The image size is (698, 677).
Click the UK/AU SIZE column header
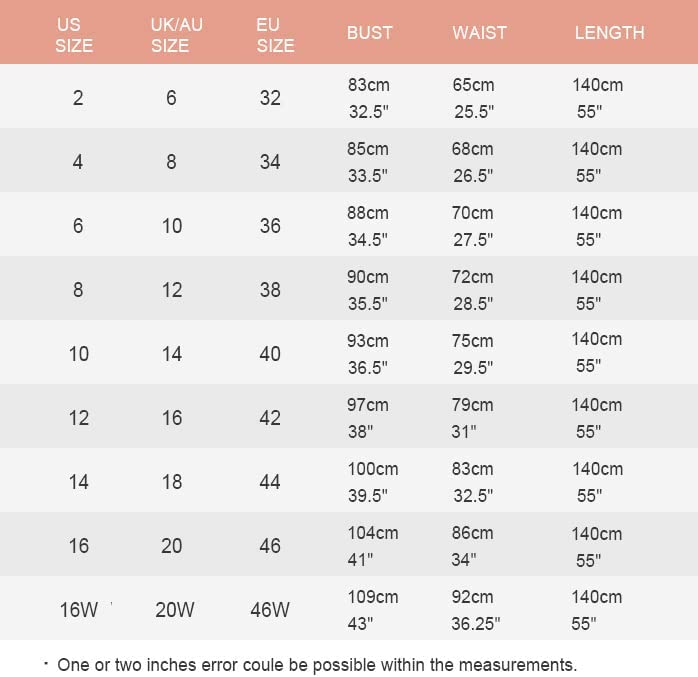tap(176, 35)
